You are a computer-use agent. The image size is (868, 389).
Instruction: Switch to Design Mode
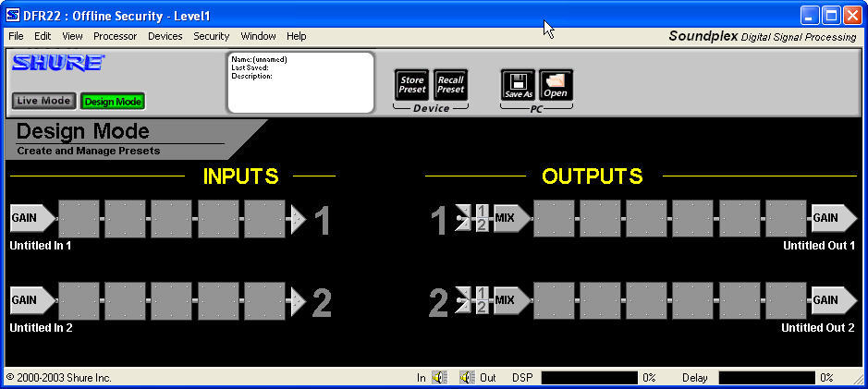(x=113, y=102)
